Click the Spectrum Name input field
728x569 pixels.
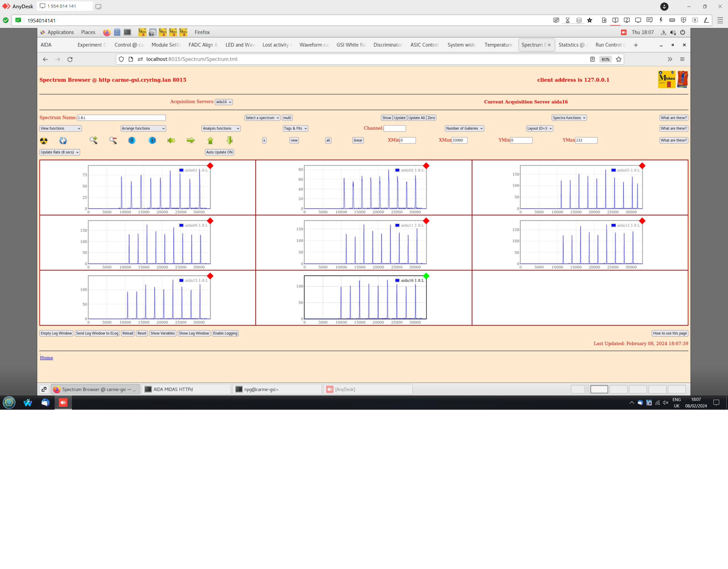[121, 118]
